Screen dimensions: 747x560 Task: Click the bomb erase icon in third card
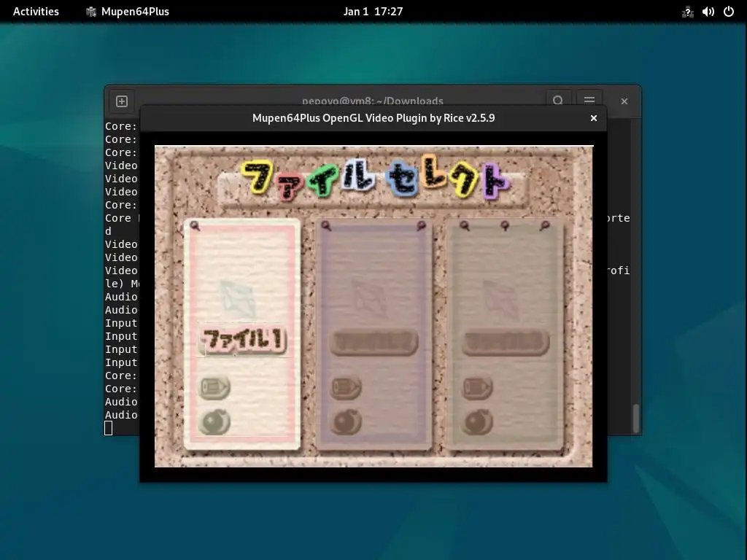tap(477, 422)
